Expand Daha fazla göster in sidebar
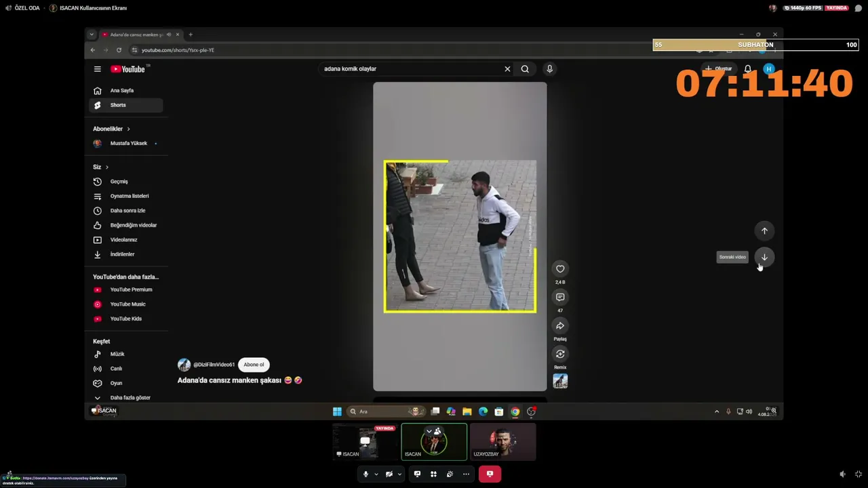This screenshot has height=488, width=868. [125, 398]
